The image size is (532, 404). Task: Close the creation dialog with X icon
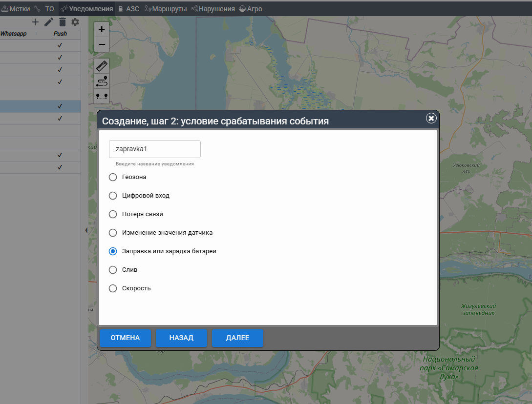(431, 118)
